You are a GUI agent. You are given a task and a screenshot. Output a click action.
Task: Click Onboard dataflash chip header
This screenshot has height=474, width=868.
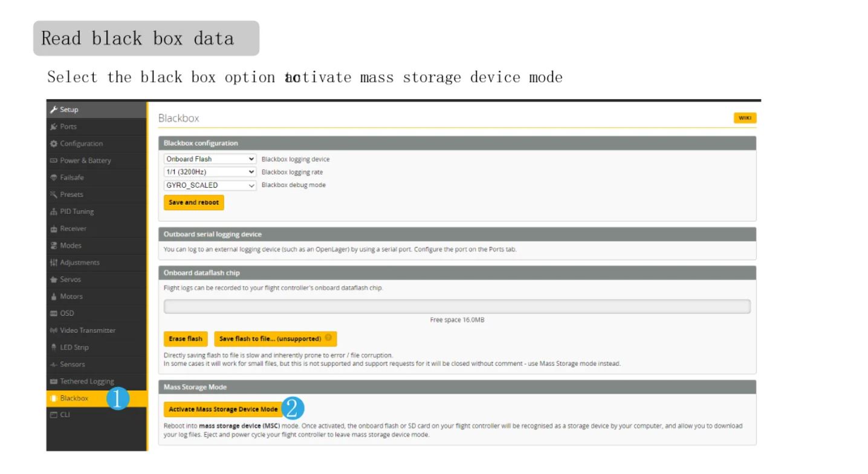pos(457,273)
